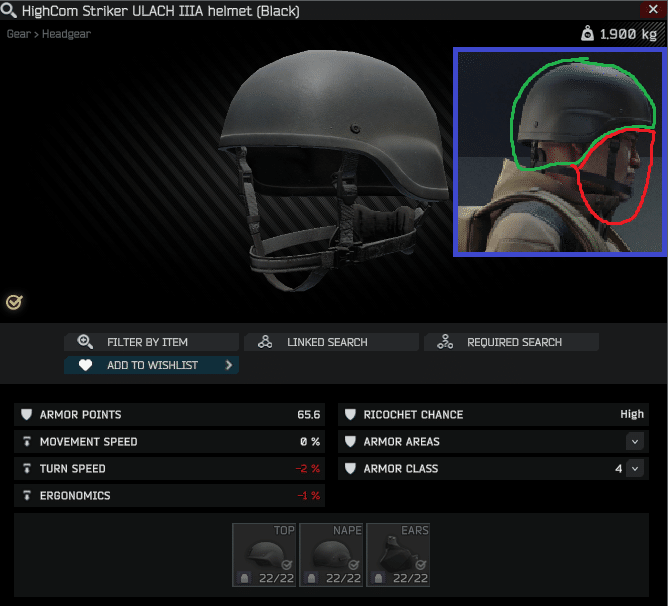Image resolution: width=668 pixels, height=606 pixels.
Task: Open the Gear breadcrumb category
Action: tap(19, 34)
